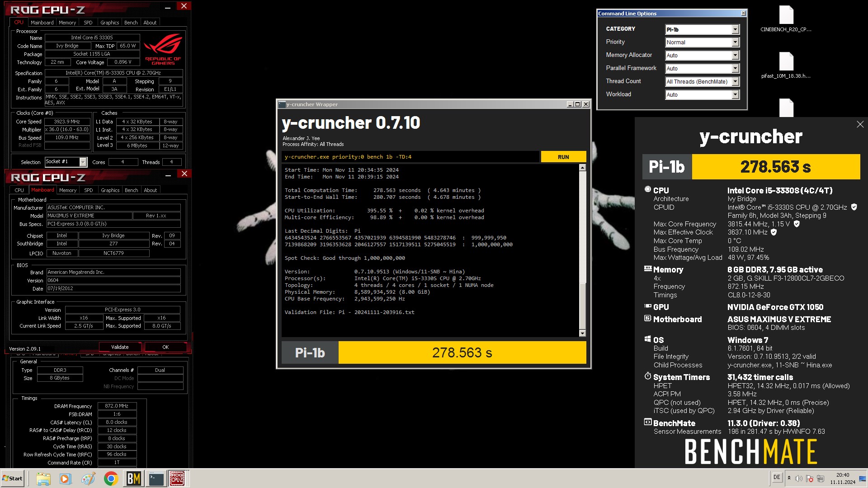Minimize the top ROG CPU-Z window
This screenshot has height=488, width=868.
tap(168, 7)
